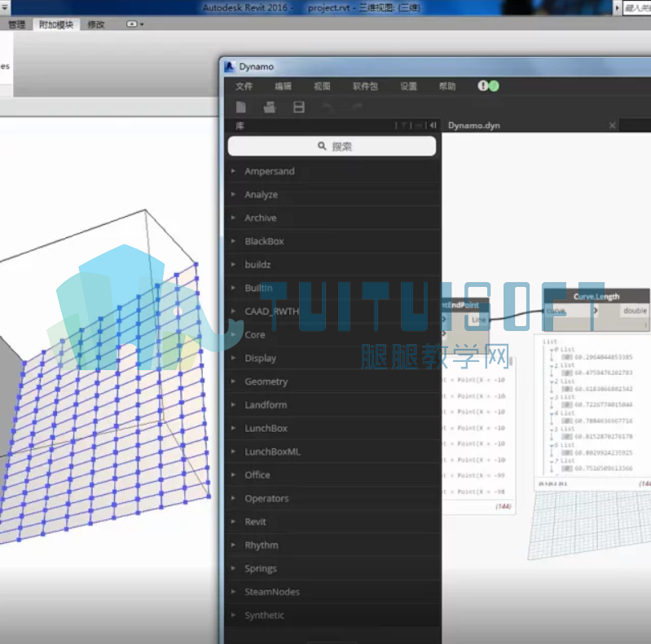Click the Dynamo logo in the window title
Screen dimensions: 651x644
(x=229, y=67)
